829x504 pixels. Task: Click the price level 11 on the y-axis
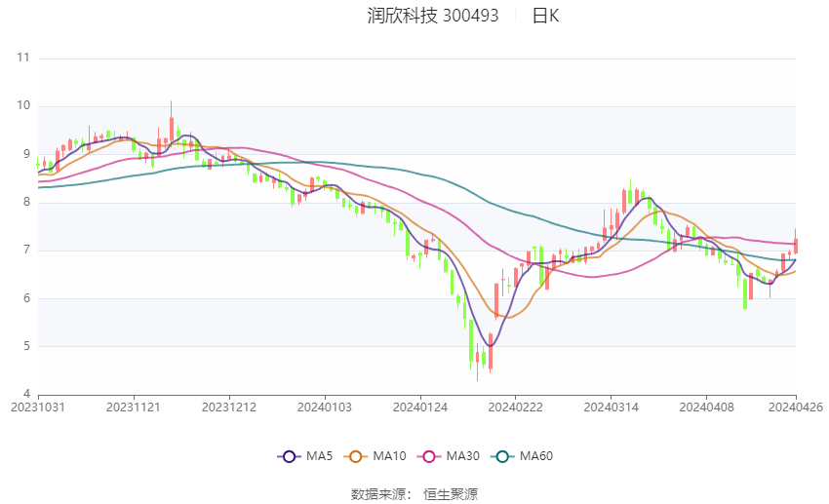click(x=23, y=58)
